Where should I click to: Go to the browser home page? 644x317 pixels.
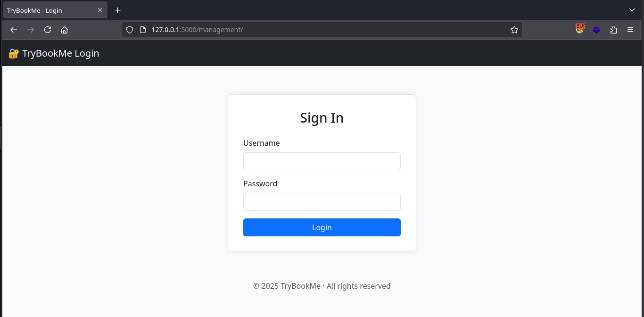point(65,30)
